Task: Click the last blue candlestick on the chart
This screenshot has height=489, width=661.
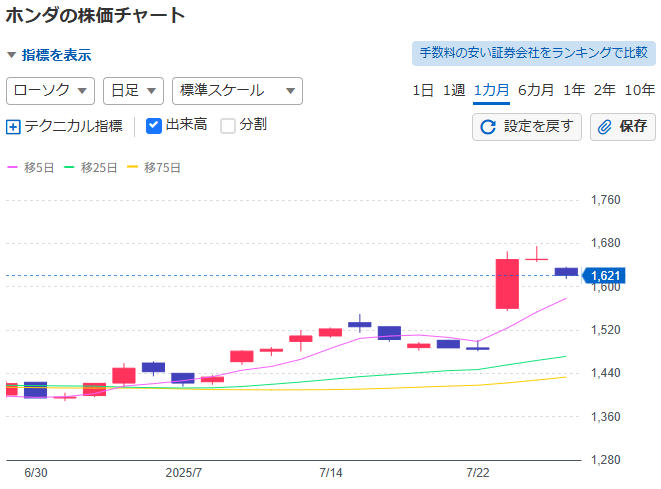Action: (566, 272)
